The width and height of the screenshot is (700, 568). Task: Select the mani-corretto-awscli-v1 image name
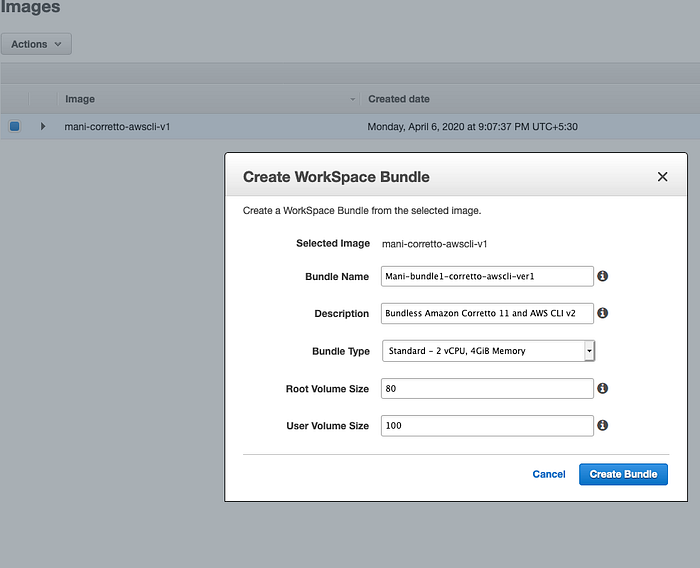[117, 127]
